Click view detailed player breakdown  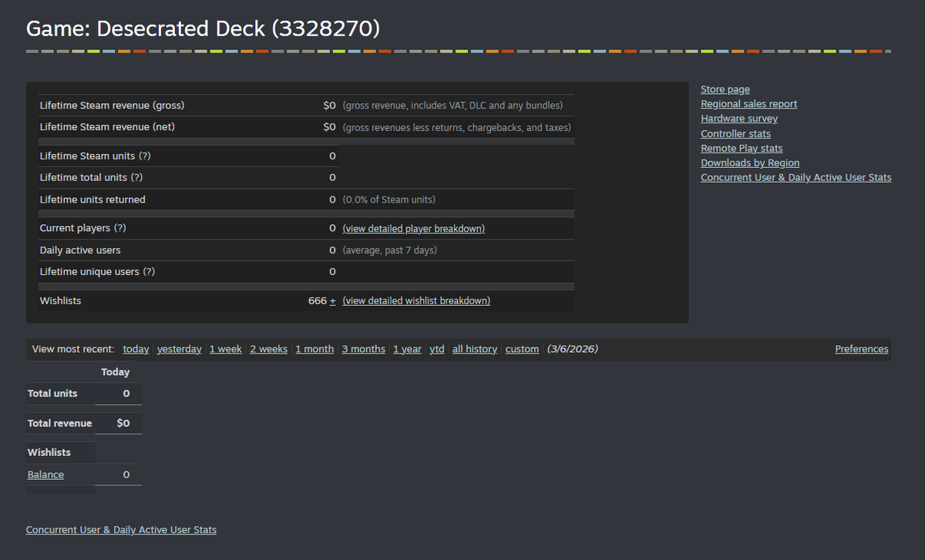pyautogui.click(x=414, y=229)
